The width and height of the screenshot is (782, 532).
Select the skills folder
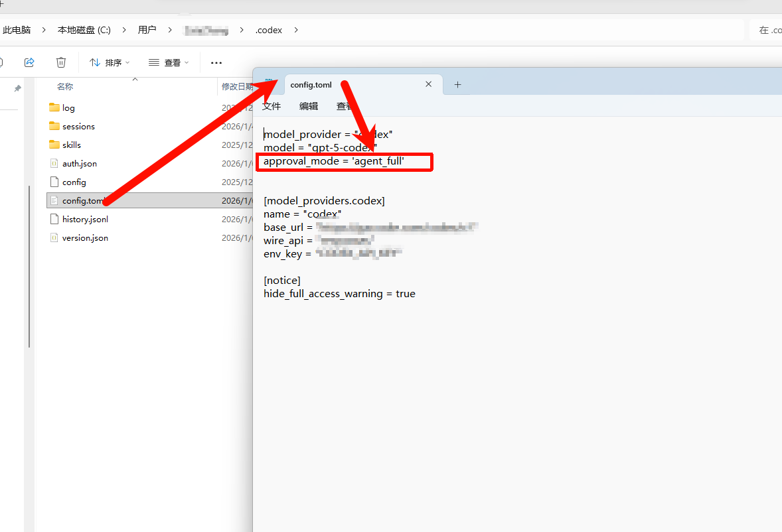click(x=71, y=145)
